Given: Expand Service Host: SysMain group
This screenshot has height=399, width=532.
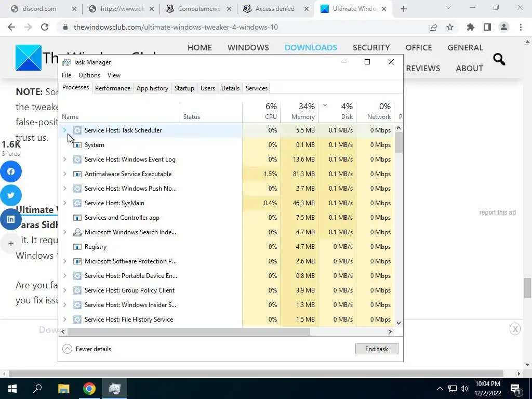Looking at the screenshot, I should [x=65, y=203].
